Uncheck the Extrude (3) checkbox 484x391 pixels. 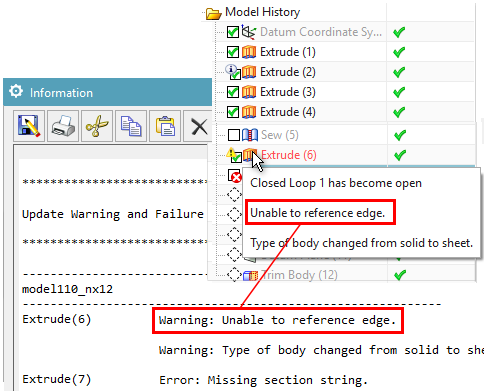coord(233,92)
